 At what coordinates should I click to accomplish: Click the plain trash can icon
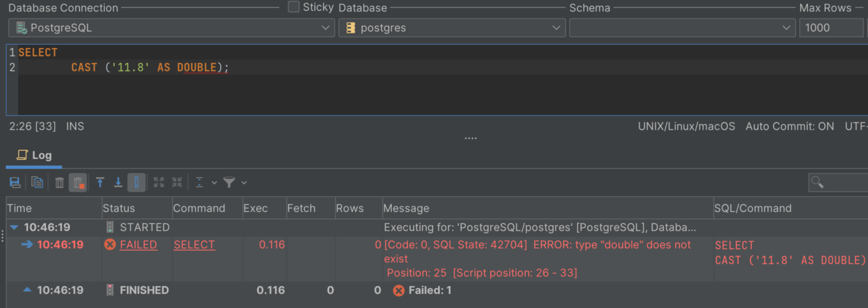coord(59,182)
